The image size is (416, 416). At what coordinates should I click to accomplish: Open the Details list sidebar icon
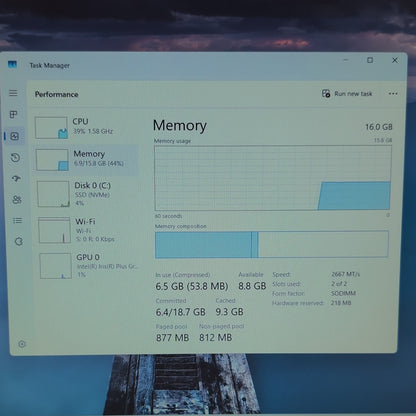click(17, 220)
